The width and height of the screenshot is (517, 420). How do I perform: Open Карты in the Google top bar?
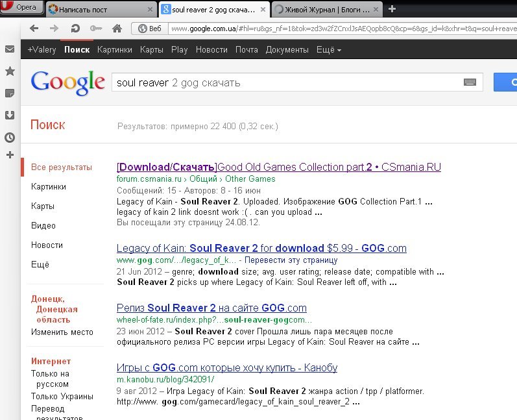pyautogui.click(x=151, y=49)
